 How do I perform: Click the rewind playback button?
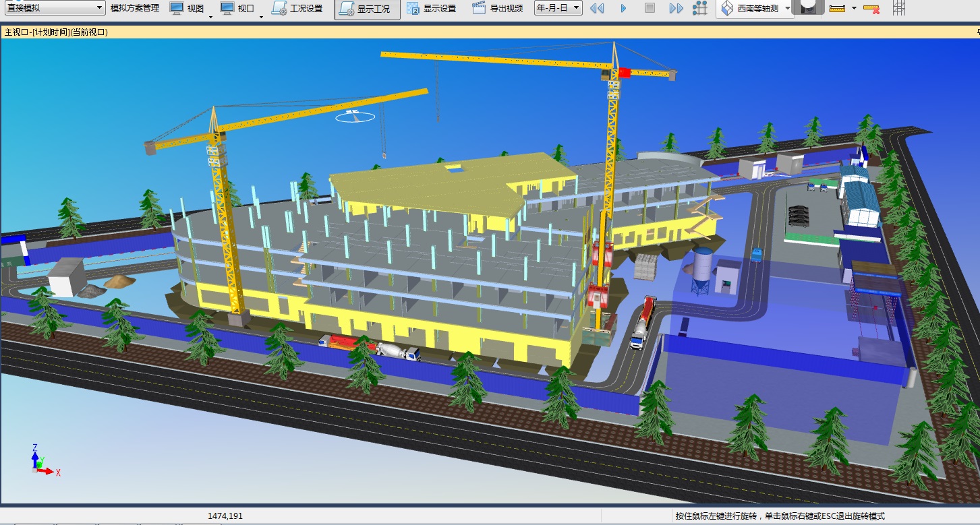tap(596, 9)
